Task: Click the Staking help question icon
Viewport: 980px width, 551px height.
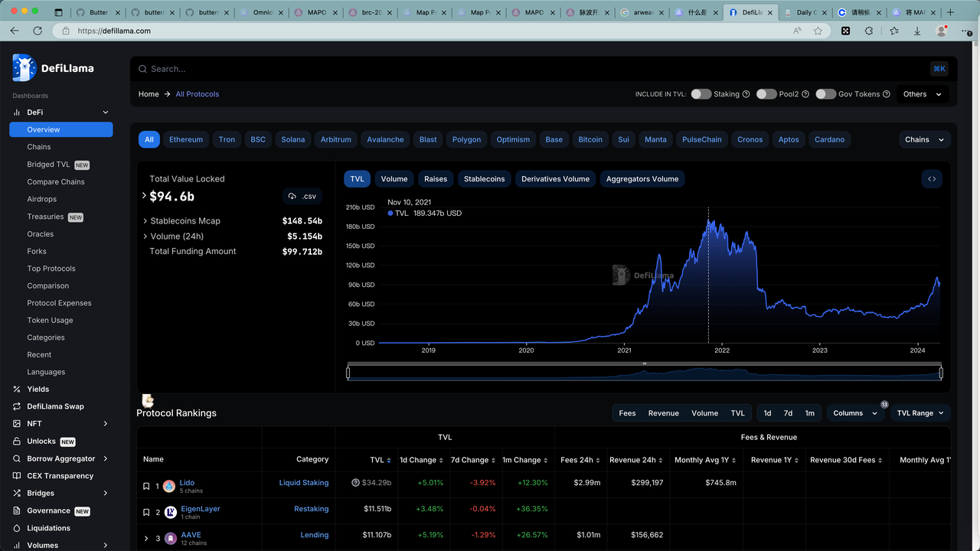Action: click(x=746, y=94)
